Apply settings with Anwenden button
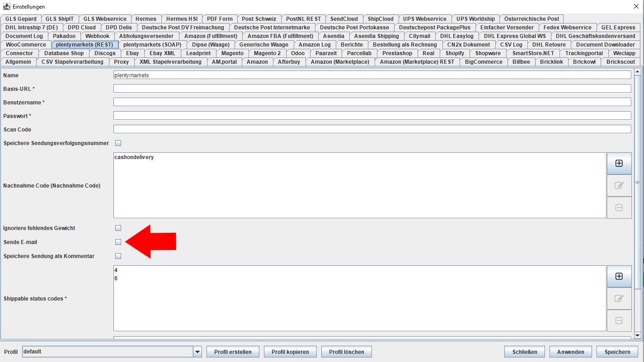644x362 pixels. [571, 352]
